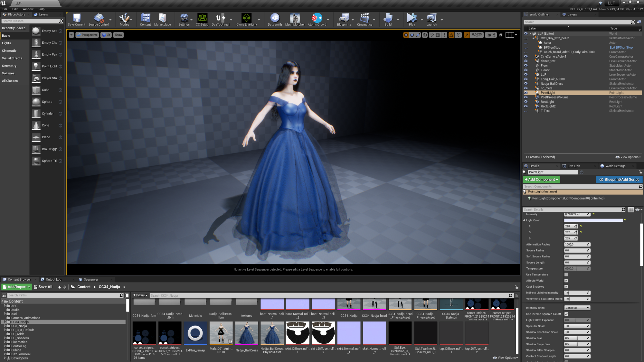Switch to the World Settings tab
This screenshot has width=644, height=362.
point(615,166)
